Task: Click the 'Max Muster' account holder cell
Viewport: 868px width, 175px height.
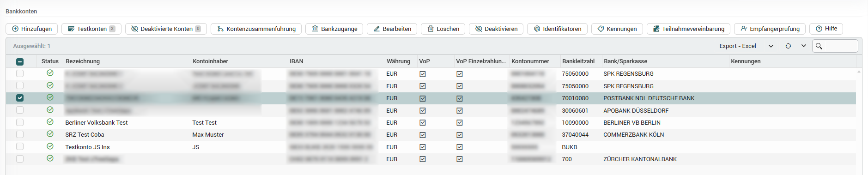Action: click(x=208, y=135)
